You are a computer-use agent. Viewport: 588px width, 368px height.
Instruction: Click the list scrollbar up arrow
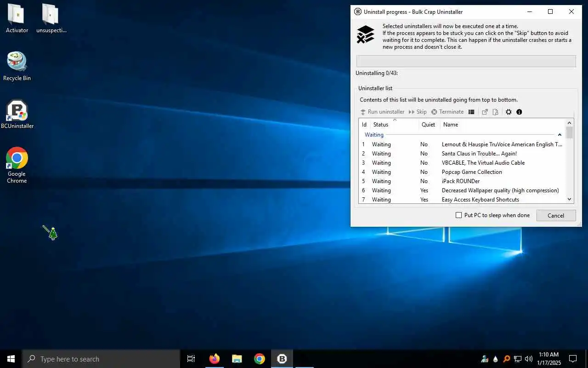tap(570, 123)
